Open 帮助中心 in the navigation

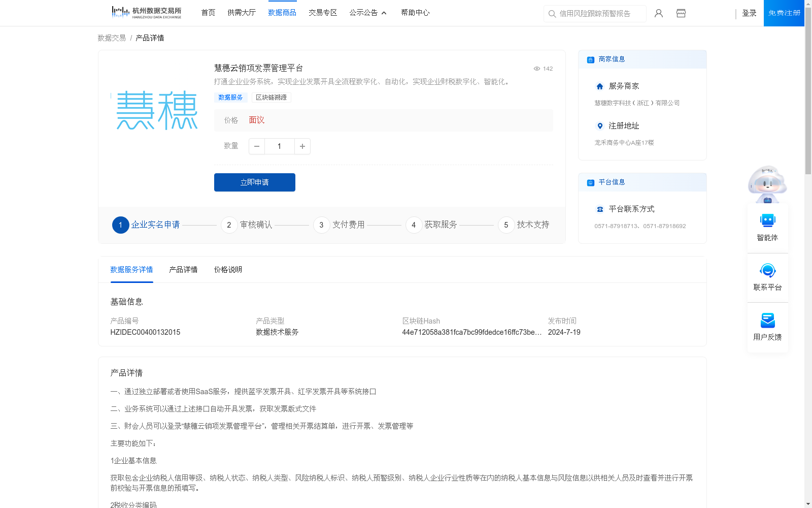pyautogui.click(x=415, y=13)
